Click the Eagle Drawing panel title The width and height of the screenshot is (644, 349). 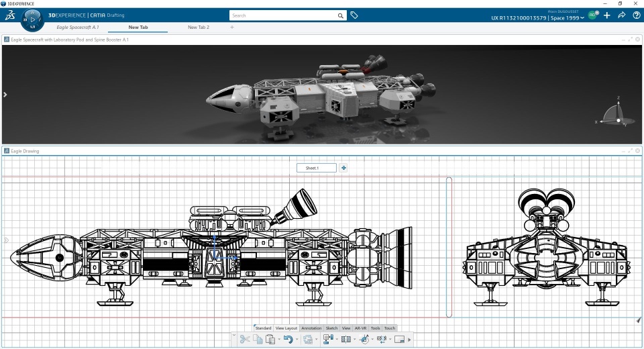[x=25, y=151]
